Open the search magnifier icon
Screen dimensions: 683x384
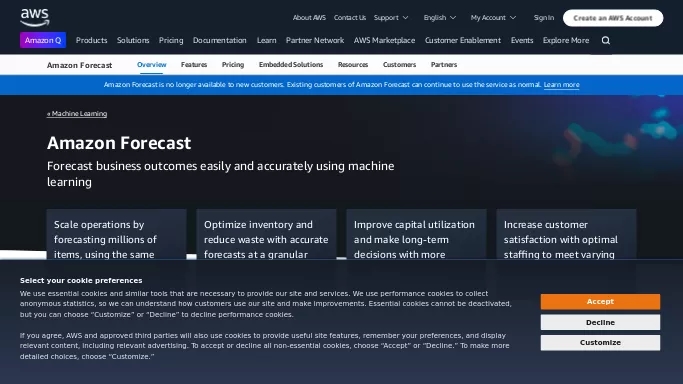point(605,40)
